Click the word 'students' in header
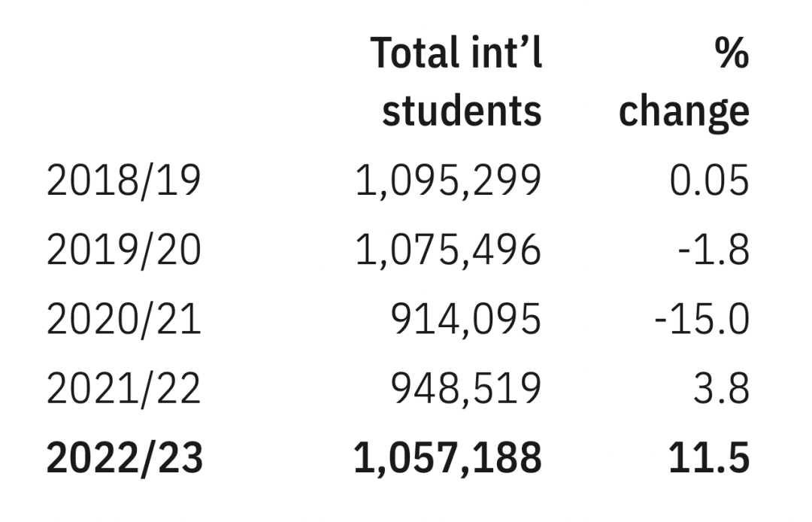 [462, 110]
